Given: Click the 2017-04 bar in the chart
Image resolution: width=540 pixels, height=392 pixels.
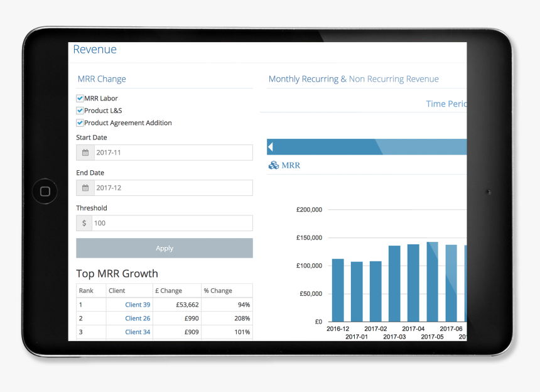Looking at the screenshot, I should point(413,283).
